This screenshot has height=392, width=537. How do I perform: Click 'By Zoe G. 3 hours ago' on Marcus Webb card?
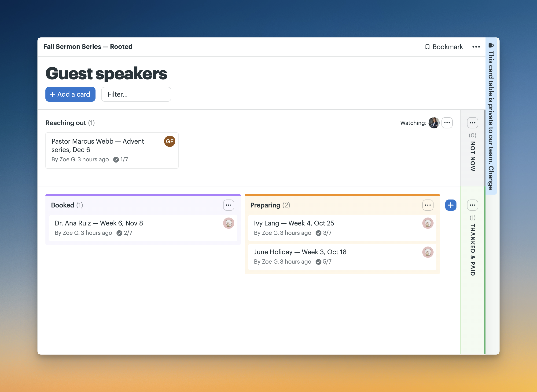coord(80,160)
